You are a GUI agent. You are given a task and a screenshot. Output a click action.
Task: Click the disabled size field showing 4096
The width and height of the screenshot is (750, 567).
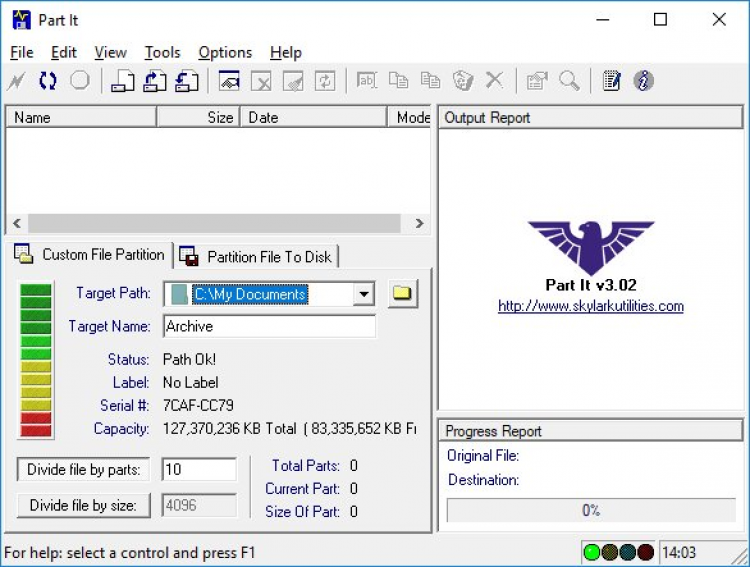click(x=199, y=505)
